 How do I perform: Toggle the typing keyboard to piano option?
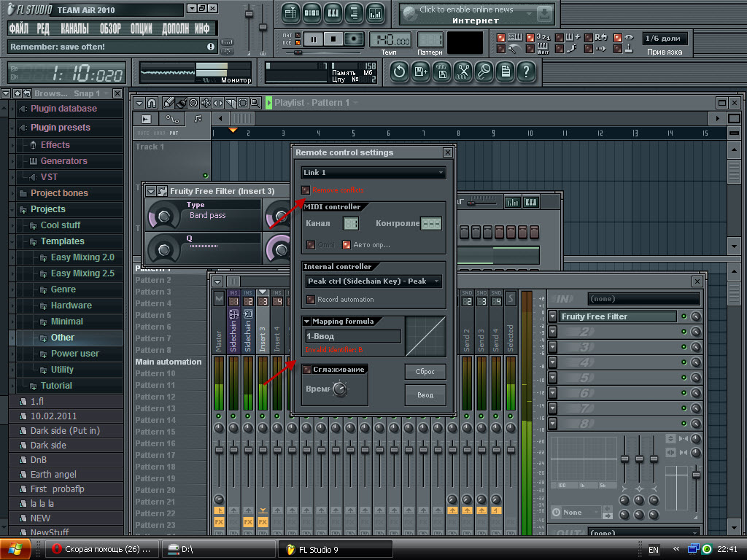(x=500, y=38)
